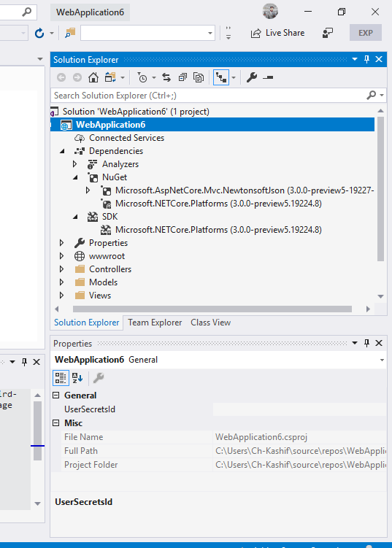Open Solution Explorer window position dropdown
The width and height of the screenshot is (392, 548).
(355, 59)
